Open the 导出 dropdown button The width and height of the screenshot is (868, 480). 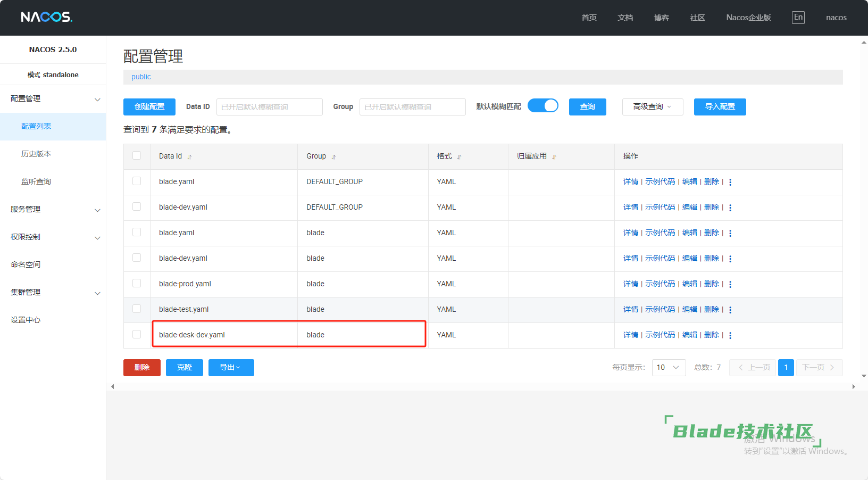point(231,368)
